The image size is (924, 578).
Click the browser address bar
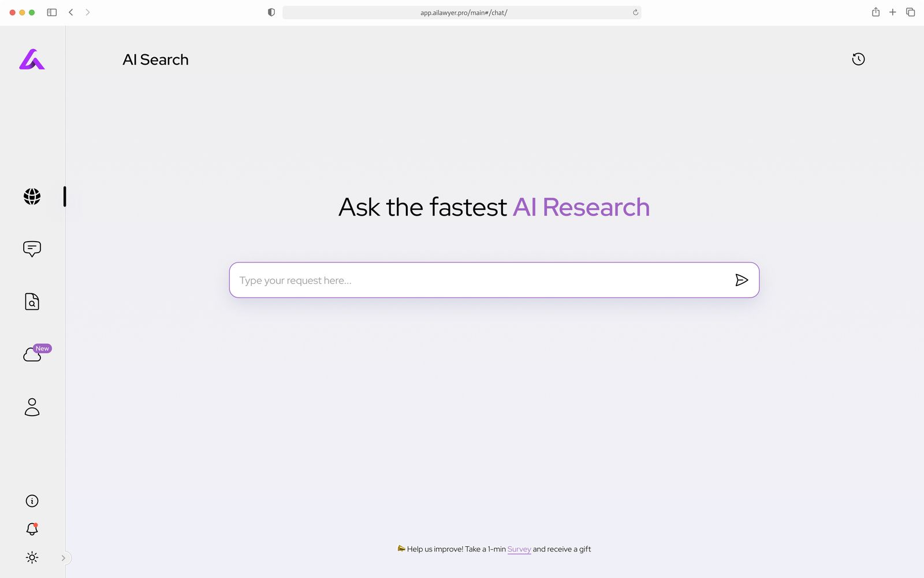(x=462, y=12)
